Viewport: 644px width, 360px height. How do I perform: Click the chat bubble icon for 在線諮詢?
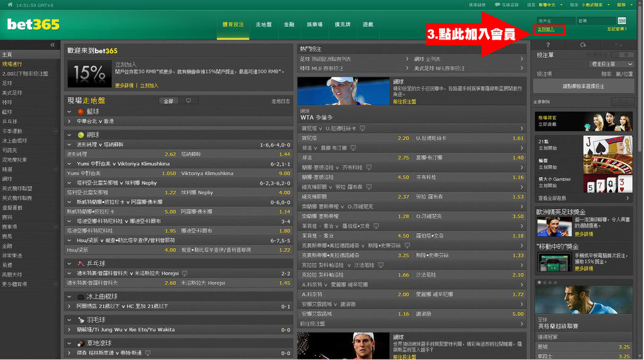pyautogui.click(x=497, y=5)
